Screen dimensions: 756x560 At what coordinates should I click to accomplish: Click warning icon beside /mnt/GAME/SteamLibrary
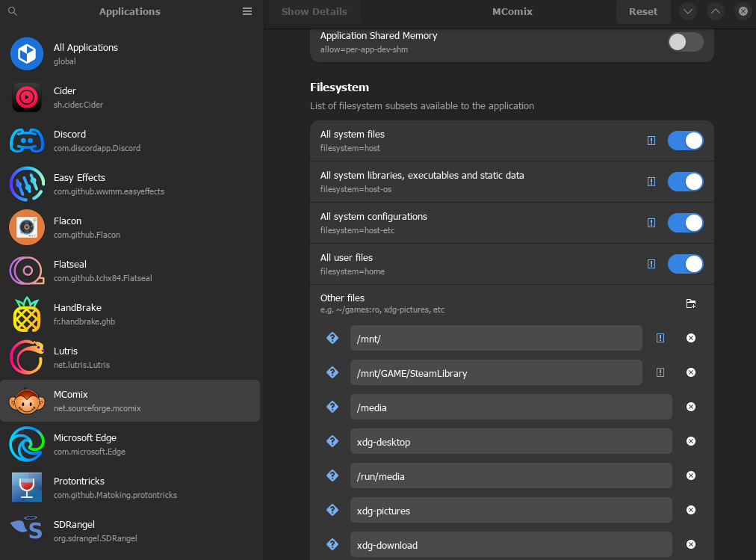660,372
